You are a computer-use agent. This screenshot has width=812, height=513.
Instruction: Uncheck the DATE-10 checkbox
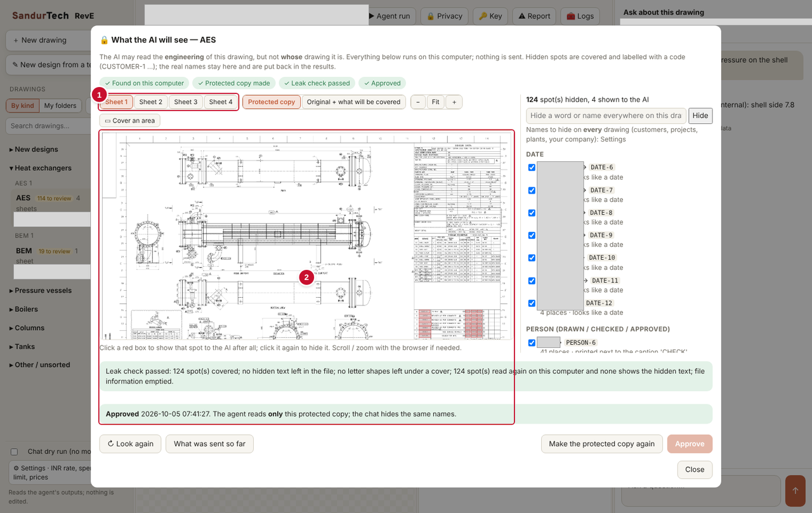coord(532,258)
